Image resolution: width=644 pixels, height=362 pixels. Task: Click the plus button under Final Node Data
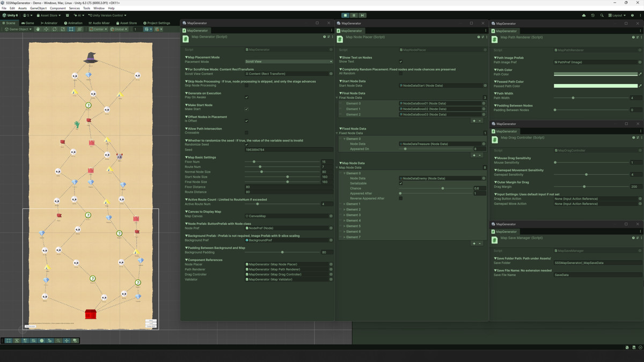pos(473,121)
